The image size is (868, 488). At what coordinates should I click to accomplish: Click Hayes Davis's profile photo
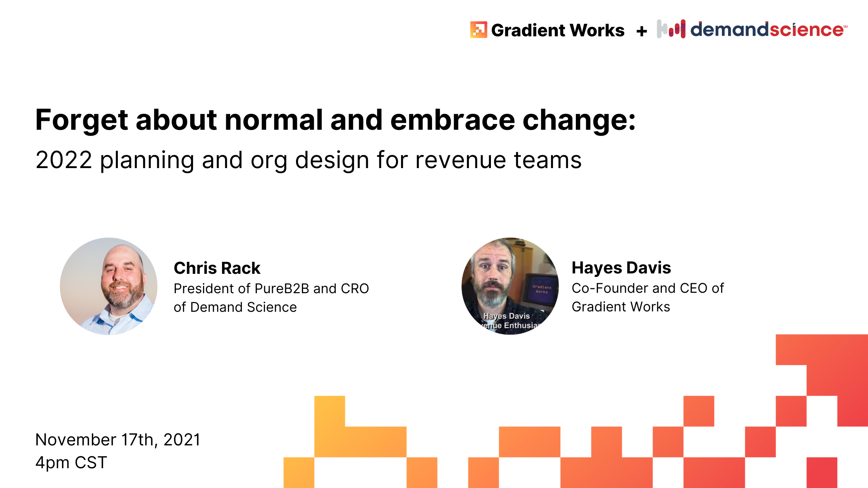[x=510, y=286]
